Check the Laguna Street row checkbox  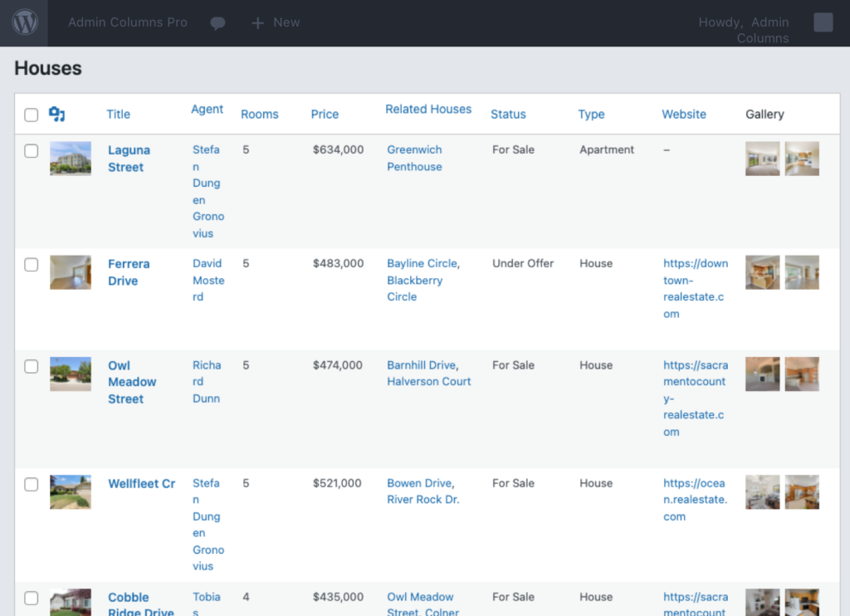(x=32, y=150)
